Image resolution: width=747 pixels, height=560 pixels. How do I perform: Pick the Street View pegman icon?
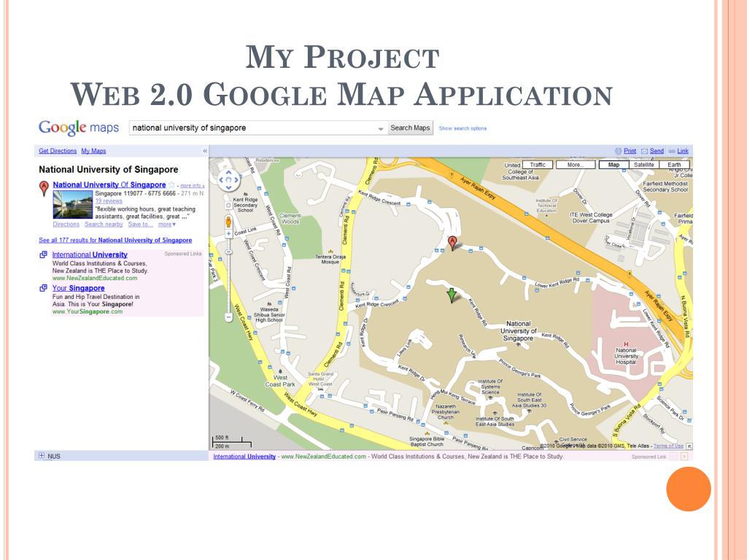click(x=228, y=222)
